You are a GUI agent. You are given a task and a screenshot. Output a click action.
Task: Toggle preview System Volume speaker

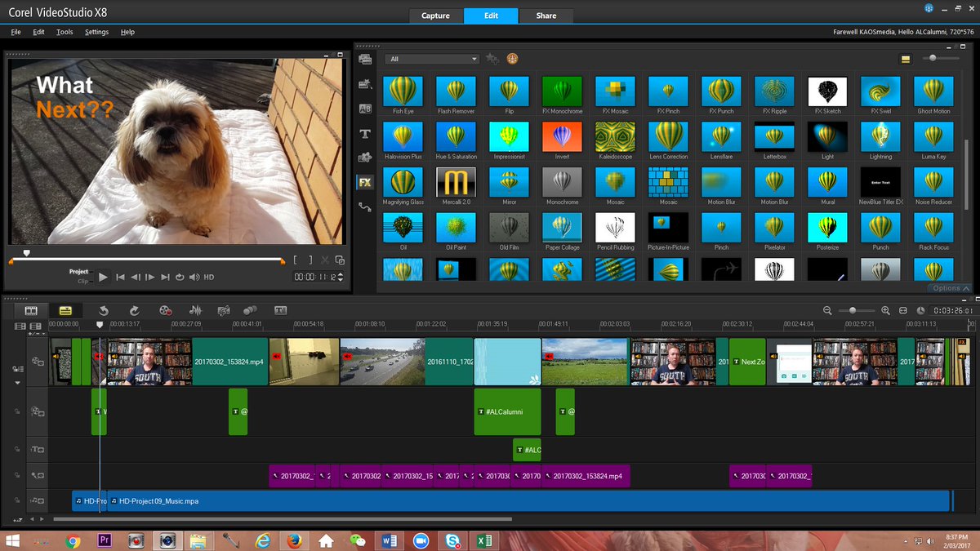pyautogui.click(x=194, y=278)
